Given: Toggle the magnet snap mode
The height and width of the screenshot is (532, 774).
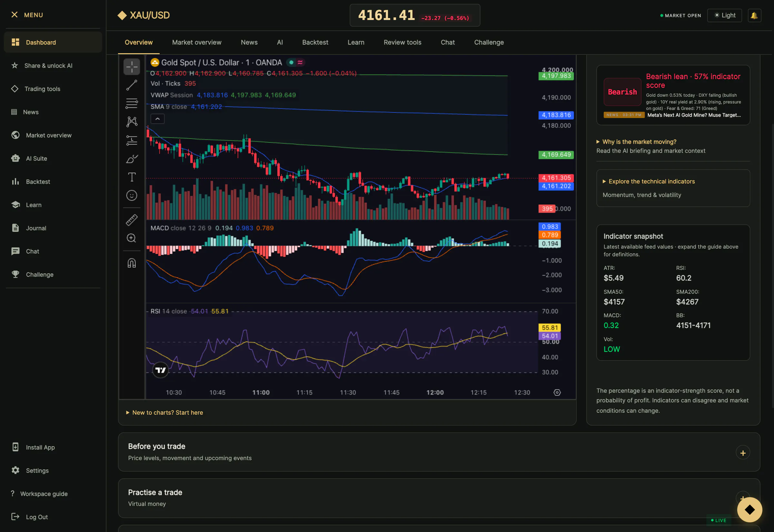Looking at the screenshot, I should point(132,263).
